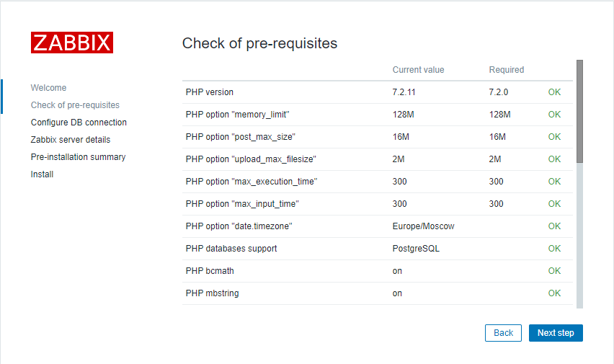
Task: Click OK status for PHP bcmath
Action: [x=554, y=271]
